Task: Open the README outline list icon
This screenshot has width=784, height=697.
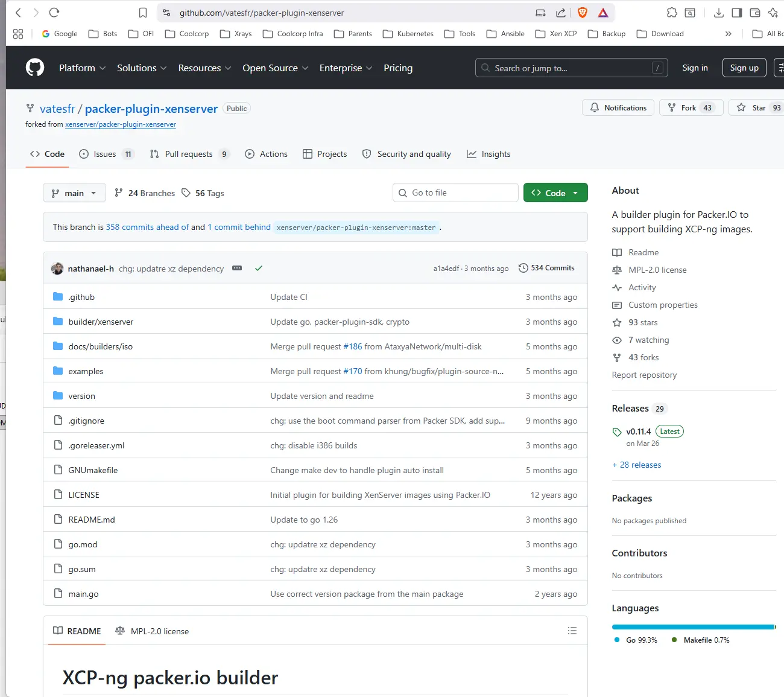Action: 572,631
